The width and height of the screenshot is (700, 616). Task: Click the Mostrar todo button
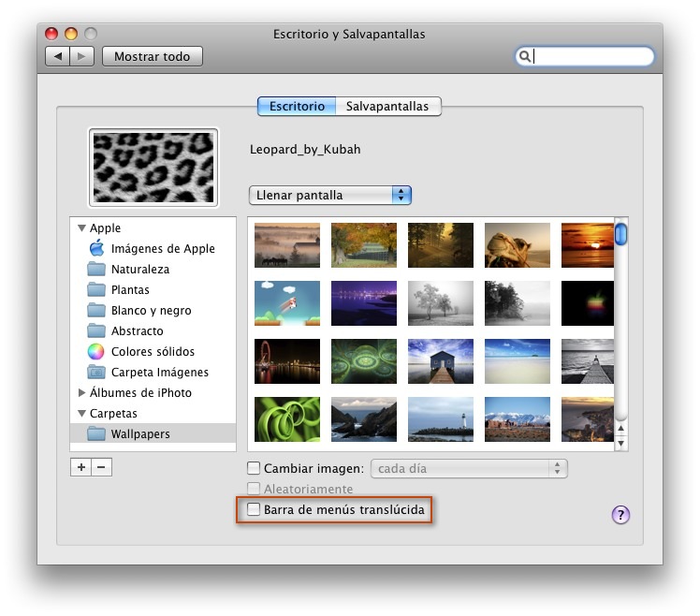pos(153,56)
